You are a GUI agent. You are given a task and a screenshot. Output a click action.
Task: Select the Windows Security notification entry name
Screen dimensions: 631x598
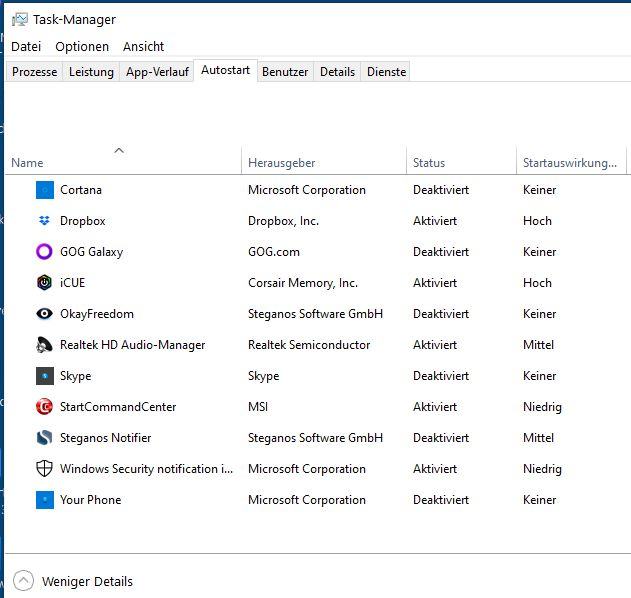[146, 469]
